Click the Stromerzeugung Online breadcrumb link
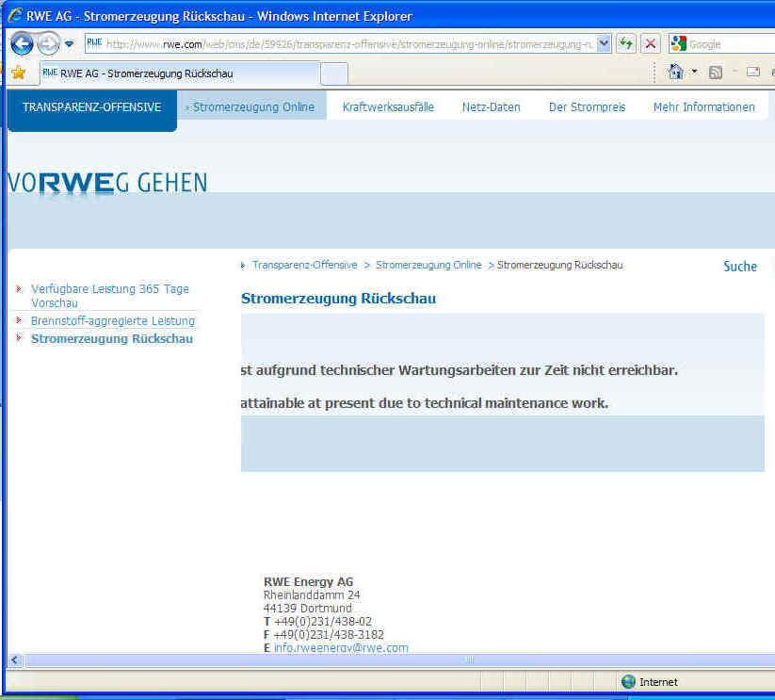Viewport: 775px width, 700px height. [x=428, y=265]
